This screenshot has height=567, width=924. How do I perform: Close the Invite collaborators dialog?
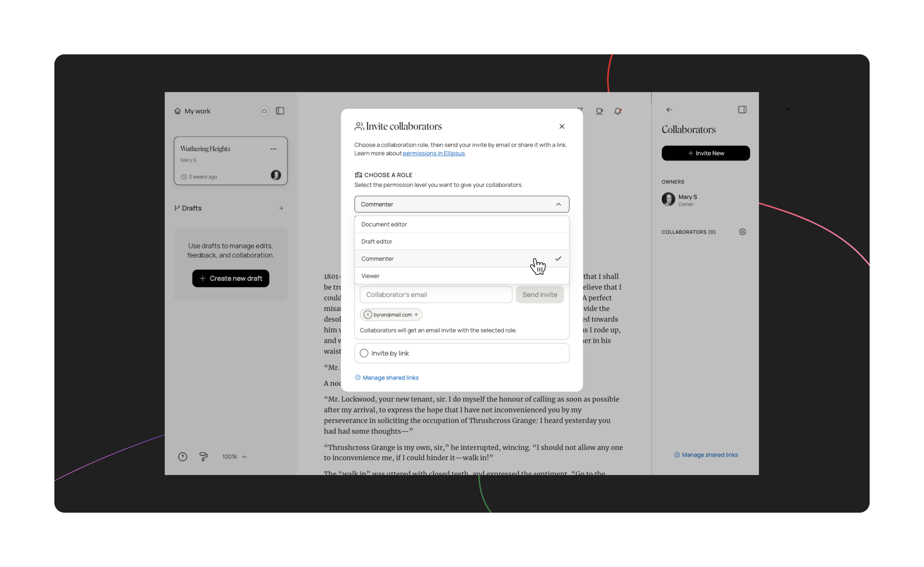point(562,126)
